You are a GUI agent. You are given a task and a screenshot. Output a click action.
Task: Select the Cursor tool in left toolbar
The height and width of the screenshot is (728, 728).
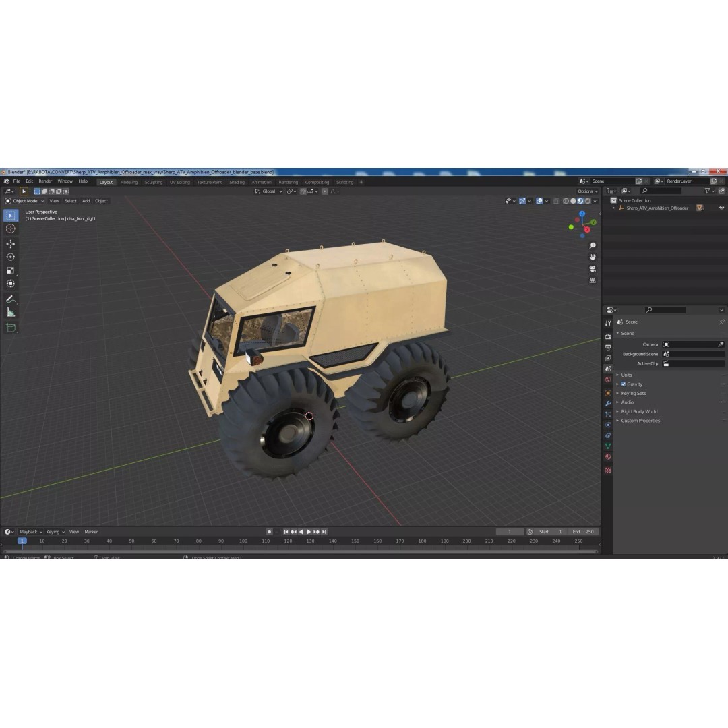tap(11, 229)
